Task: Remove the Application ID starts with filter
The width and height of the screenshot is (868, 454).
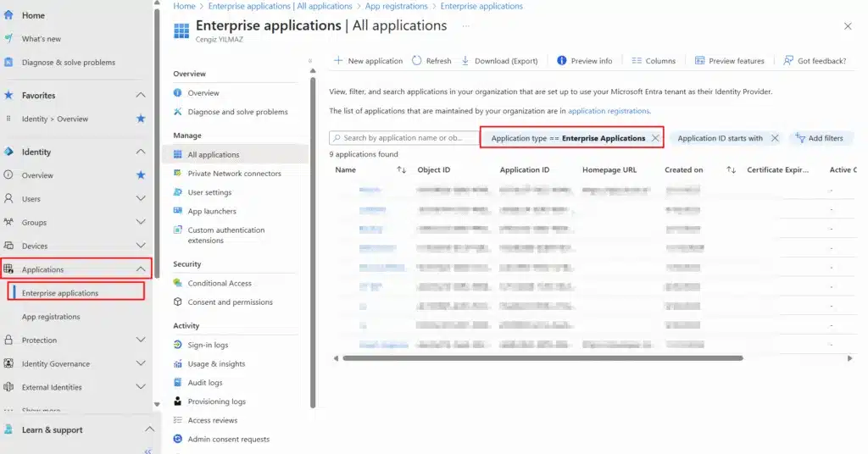Action: [x=775, y=138]
